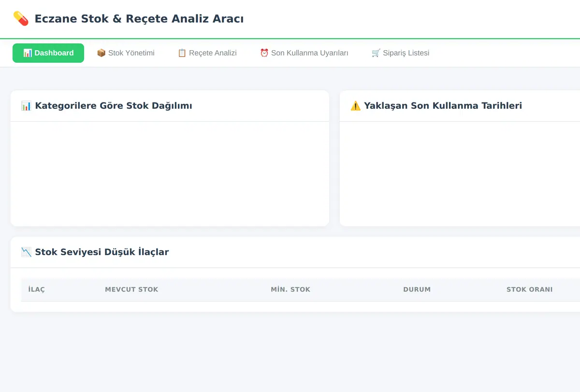Click the İLAÇ column header
Screen dimensions: 580x392
point(37,290)
